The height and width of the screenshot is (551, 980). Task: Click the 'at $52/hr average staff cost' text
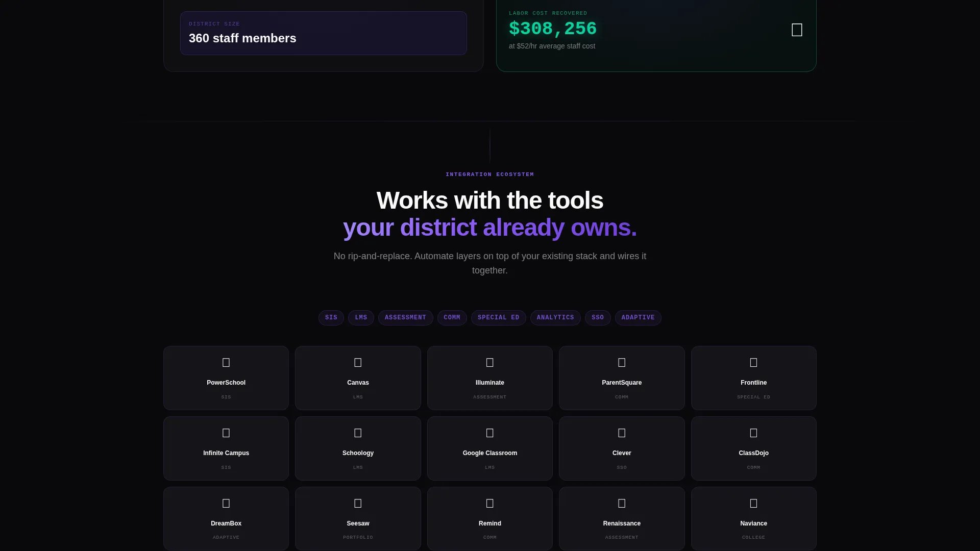tap(552, 46)
